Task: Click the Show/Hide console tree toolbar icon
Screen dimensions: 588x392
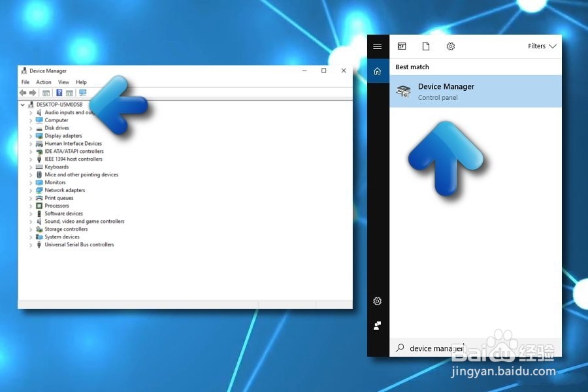Action: 46,93
